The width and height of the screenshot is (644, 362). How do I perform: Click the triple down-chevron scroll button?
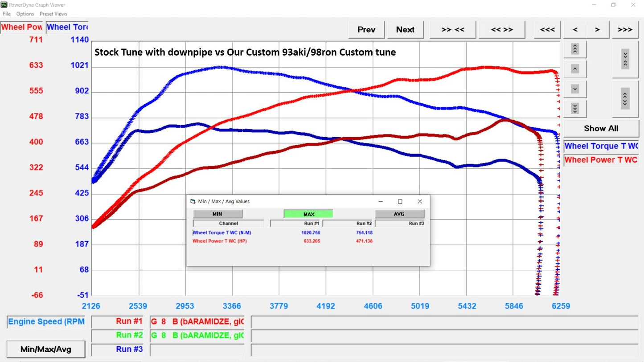(x=575, y=109)
